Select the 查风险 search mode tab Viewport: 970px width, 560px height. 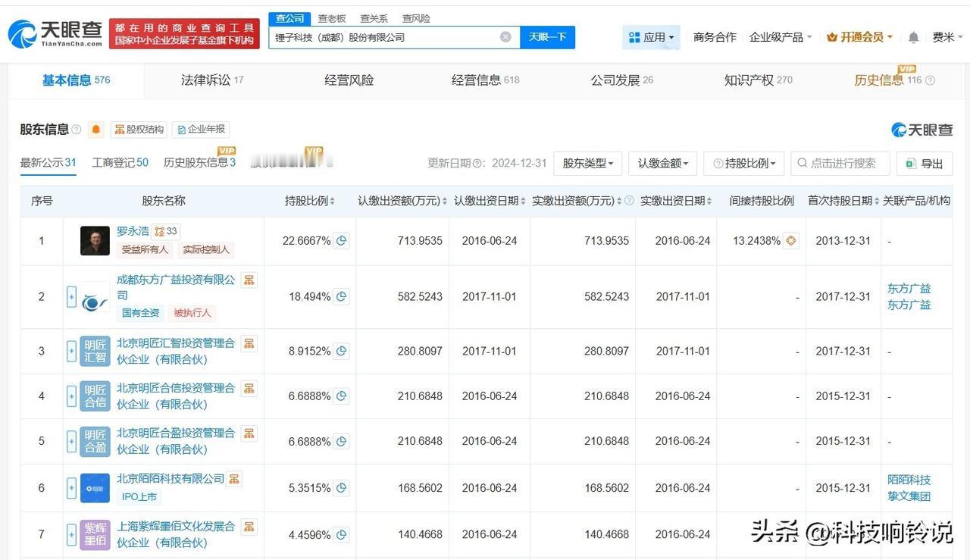(415, 18)
